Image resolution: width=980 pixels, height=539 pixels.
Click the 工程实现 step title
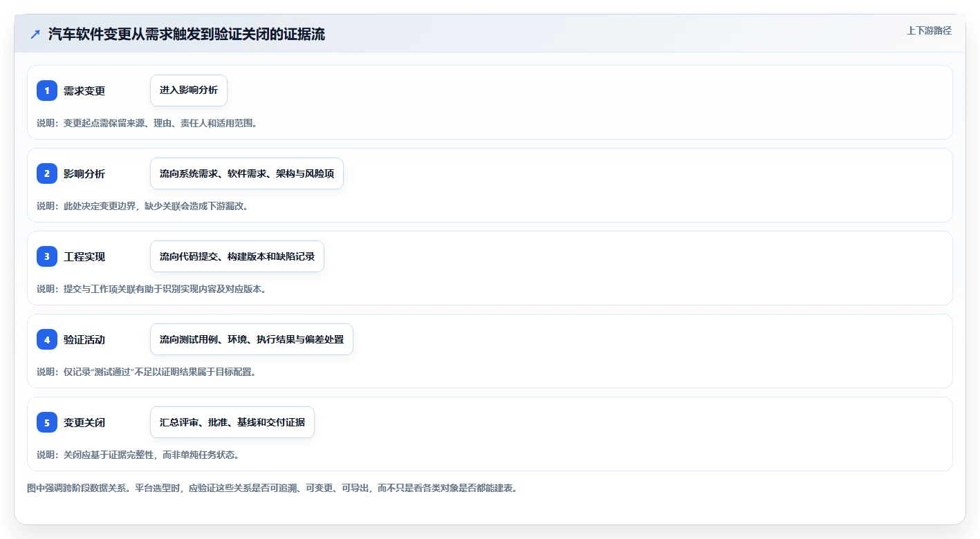point(84,256)
